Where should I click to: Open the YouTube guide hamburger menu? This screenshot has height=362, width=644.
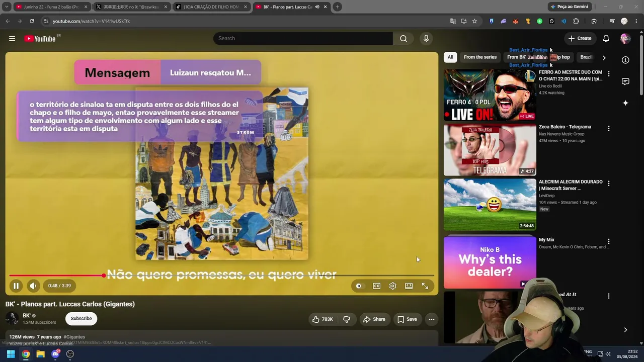pos(12,39)
